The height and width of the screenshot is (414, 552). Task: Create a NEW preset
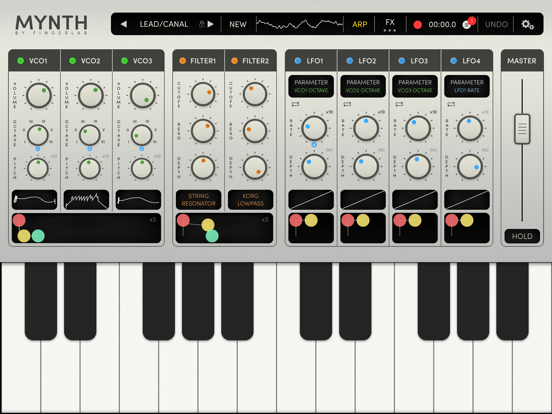(x=238, y=24)
